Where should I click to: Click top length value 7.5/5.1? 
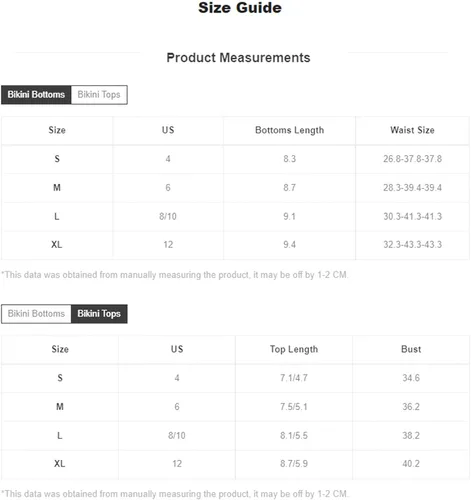[294, 407]
